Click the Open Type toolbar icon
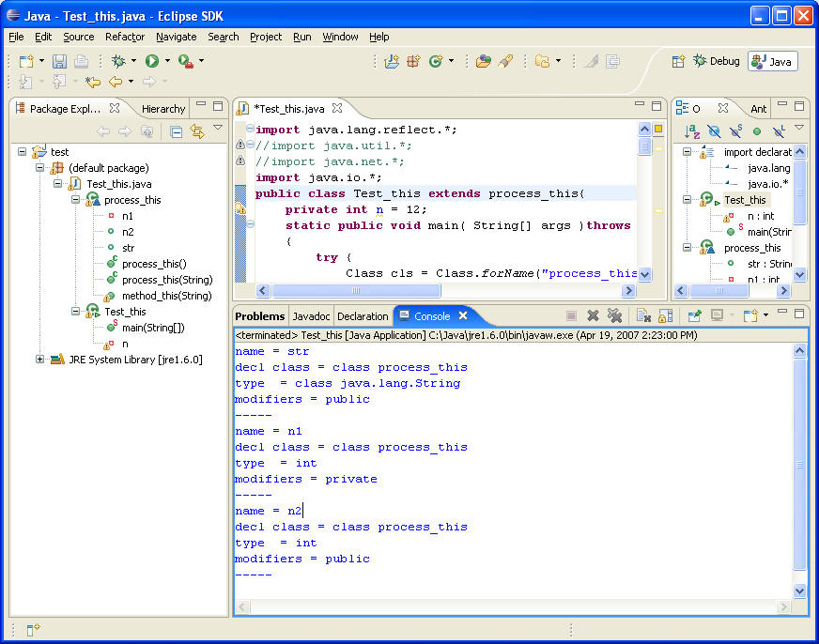Screen dimensions: 819x644 click(x=483, y=61)
